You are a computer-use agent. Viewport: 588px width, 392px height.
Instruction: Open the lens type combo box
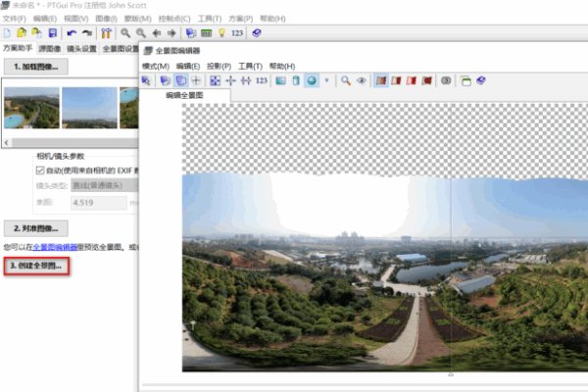pyautogui.click(x=98, y=186)
